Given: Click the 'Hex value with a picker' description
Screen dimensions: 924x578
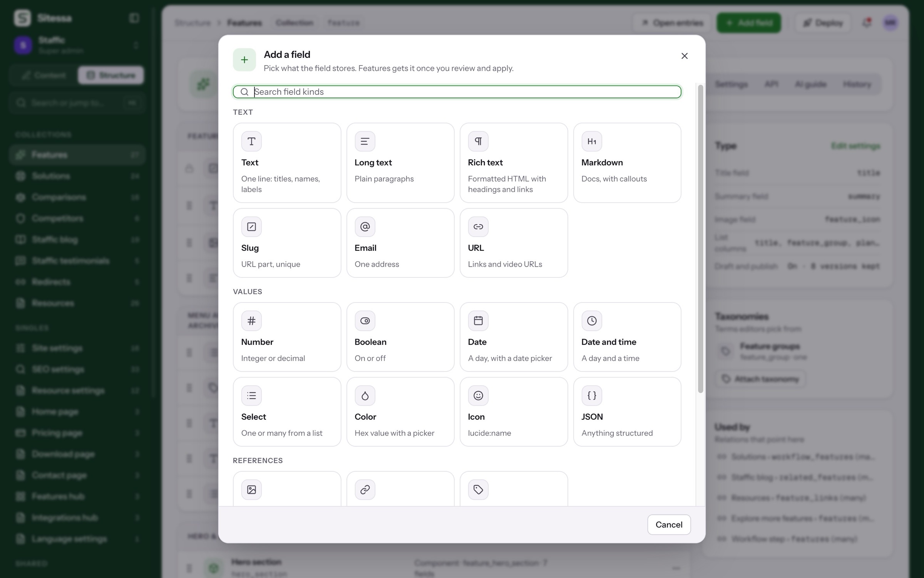Looking at the screenshot, I should click(394, 433).
